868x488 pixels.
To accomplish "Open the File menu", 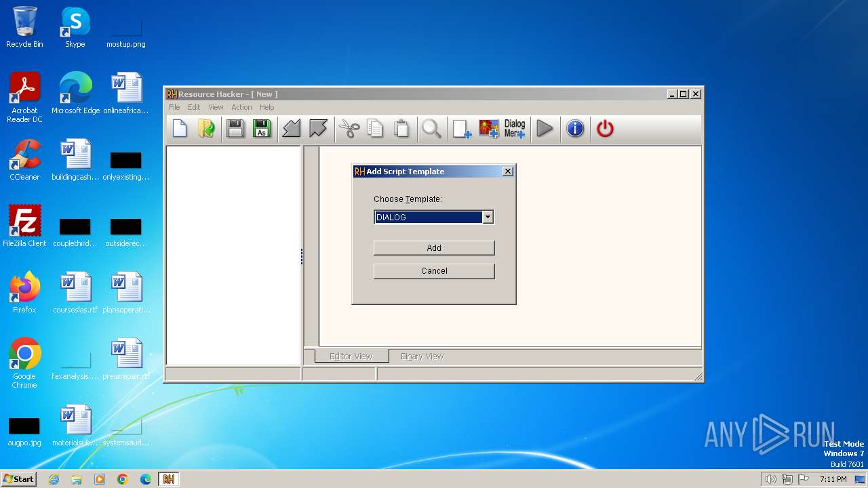I will pyautogui.click(x=174, y=107).
